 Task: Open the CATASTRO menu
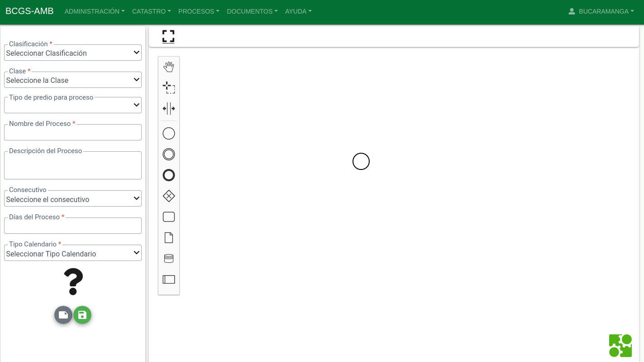[152, 11]
